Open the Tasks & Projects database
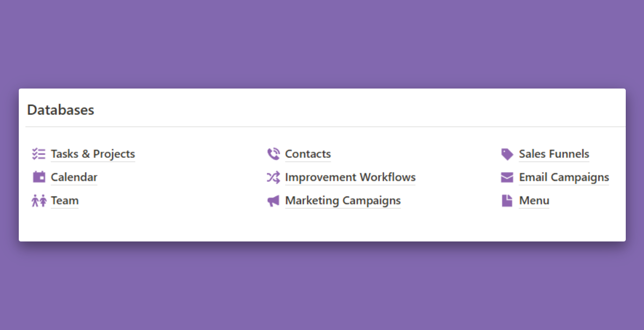Screen dimensions: 644x330 [x=93, y=154]
